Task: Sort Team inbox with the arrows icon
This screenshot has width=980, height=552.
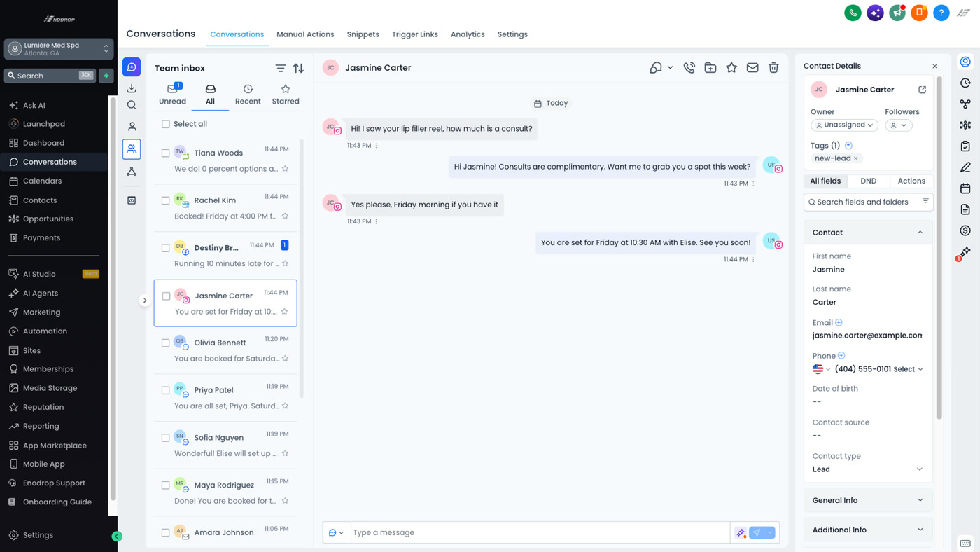Action: [299, 68]
